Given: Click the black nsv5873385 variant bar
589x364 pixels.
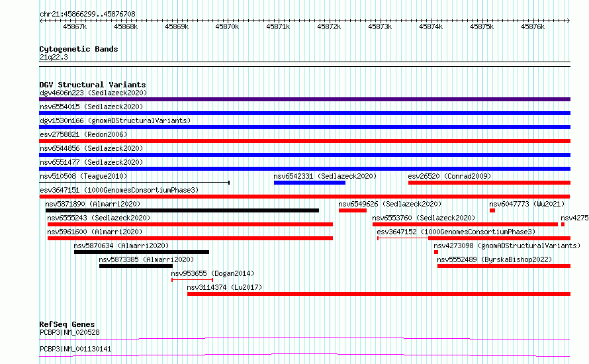Looking at the screenshot, I should pos(136,266).
